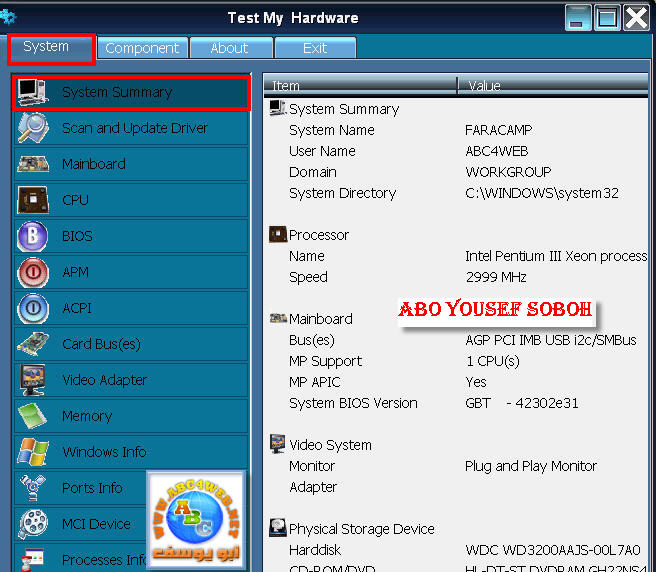The width and height of the screenshot is (656, 572).
Task: Show Card Bus(es) information
Action: click(131, 344)
